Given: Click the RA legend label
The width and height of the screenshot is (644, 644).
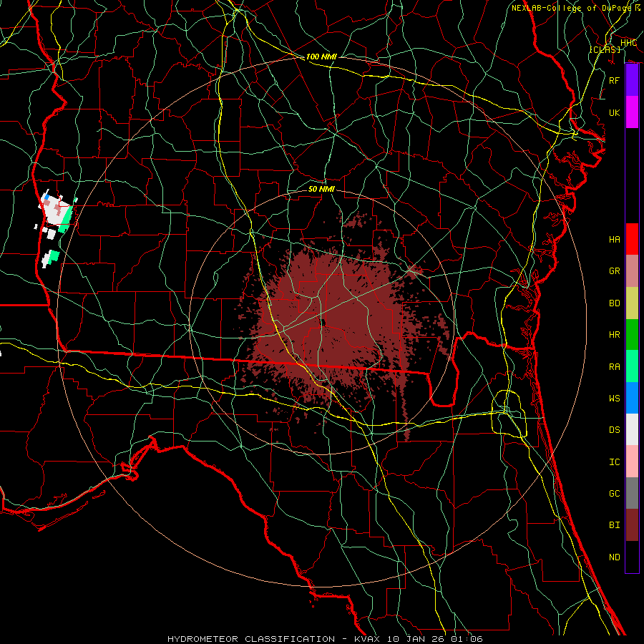Looking at the screenshot, I should point(614,367).
